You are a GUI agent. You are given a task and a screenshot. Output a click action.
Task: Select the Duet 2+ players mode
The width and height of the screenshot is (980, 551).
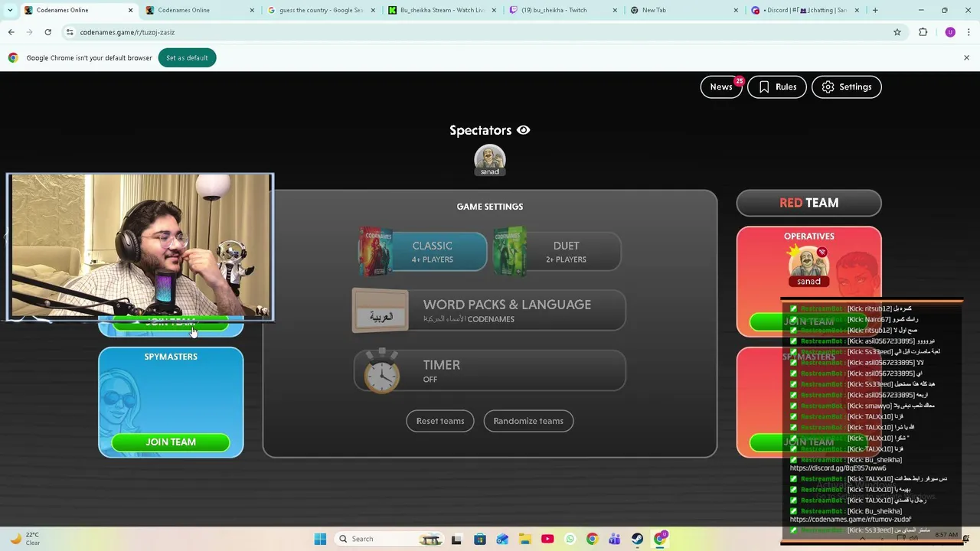click(557, 252)
